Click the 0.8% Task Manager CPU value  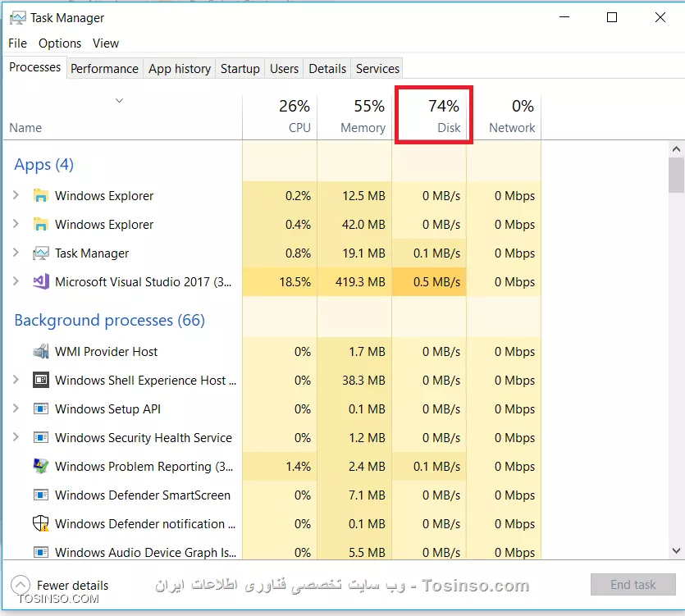click(x=298, y=253)
